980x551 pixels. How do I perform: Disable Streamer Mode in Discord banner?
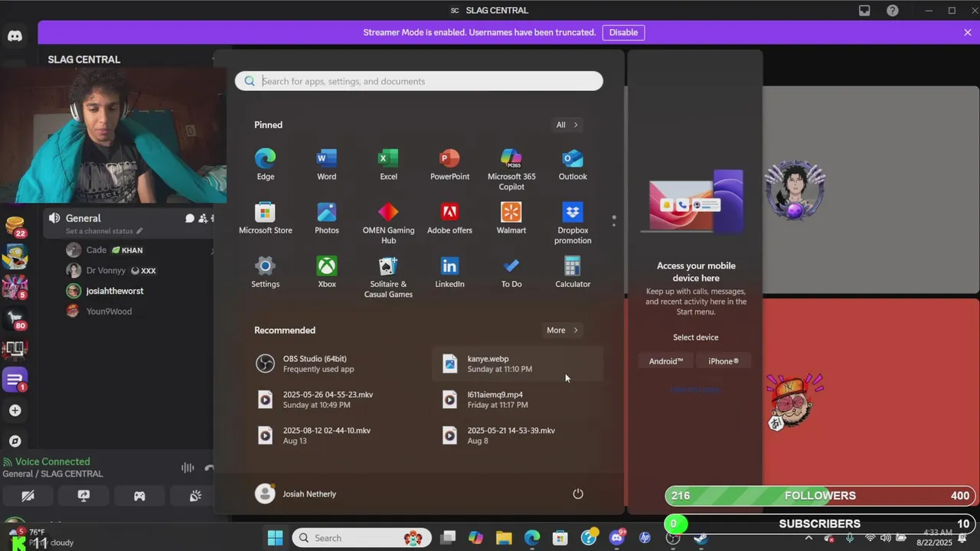pos(623,32)
